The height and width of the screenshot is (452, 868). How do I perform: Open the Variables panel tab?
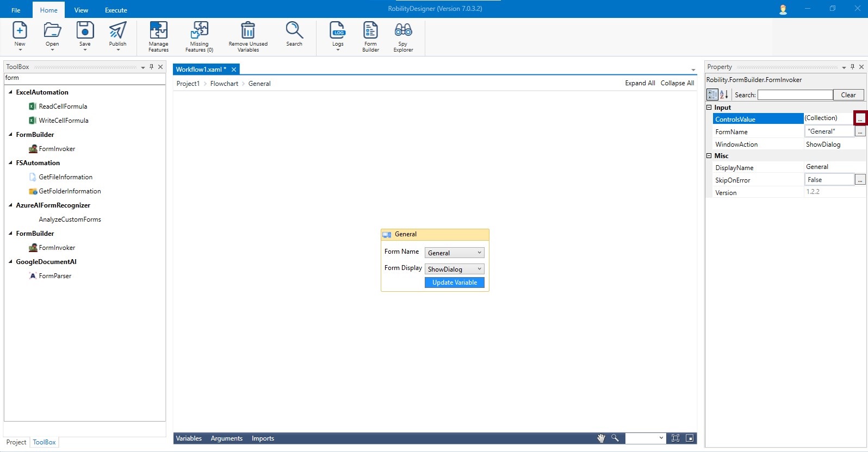point(189,438)
